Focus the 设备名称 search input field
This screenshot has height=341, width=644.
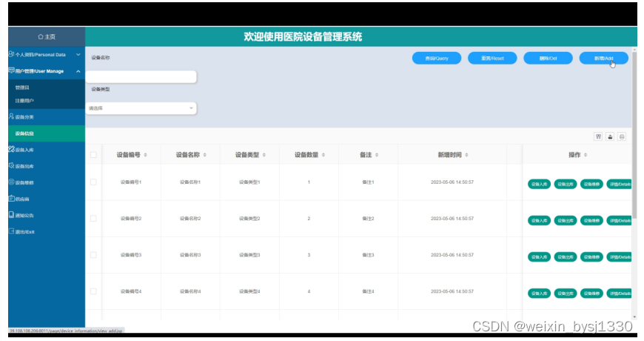click(x=141, y=77)
